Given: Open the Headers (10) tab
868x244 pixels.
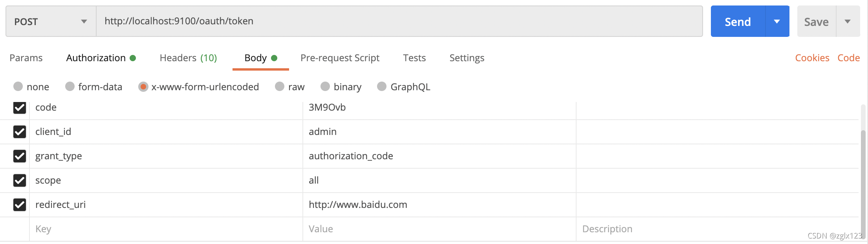Looking at the screenshot, I should 188,58.
